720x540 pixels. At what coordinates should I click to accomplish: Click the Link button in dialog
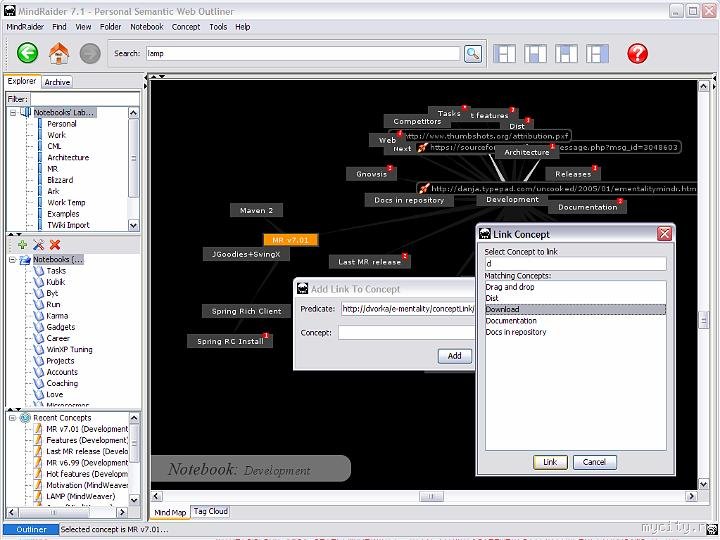(x=550, y=462)
